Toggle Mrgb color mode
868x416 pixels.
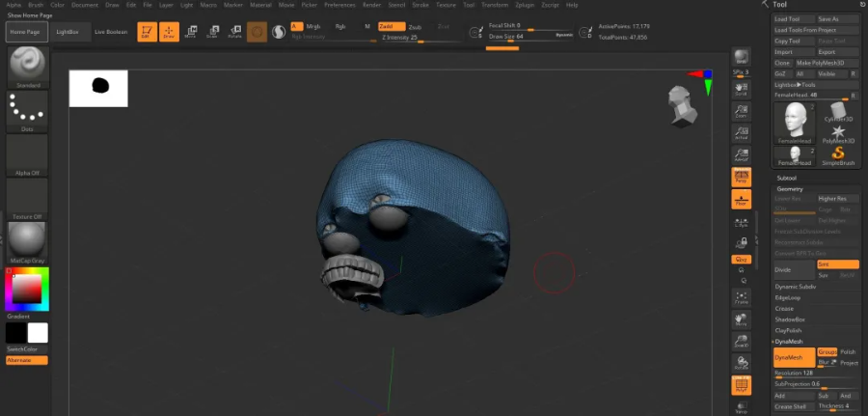point(313,27)
